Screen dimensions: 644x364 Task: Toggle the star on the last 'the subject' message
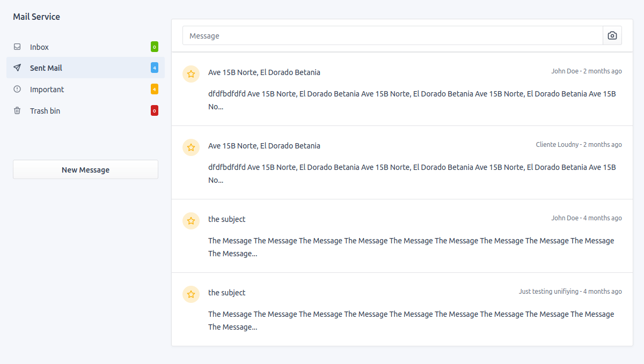tap(191, 294)
